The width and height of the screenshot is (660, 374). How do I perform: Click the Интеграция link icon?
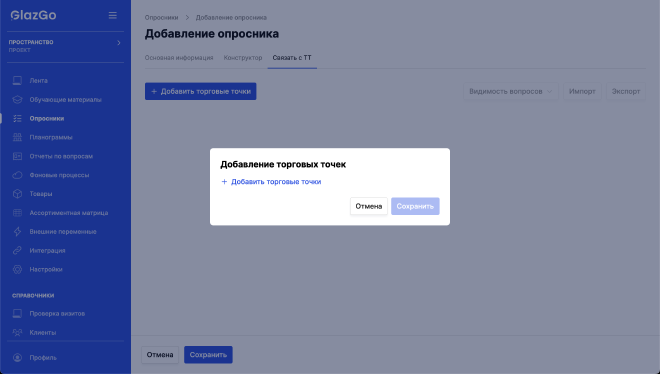(x=17, y=250)
